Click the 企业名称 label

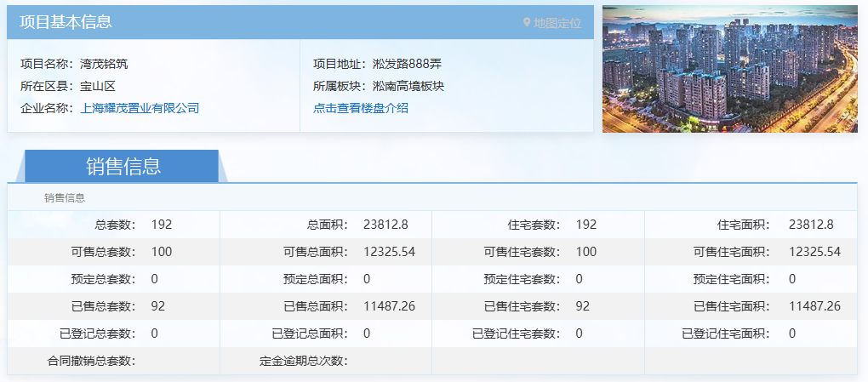47,108
